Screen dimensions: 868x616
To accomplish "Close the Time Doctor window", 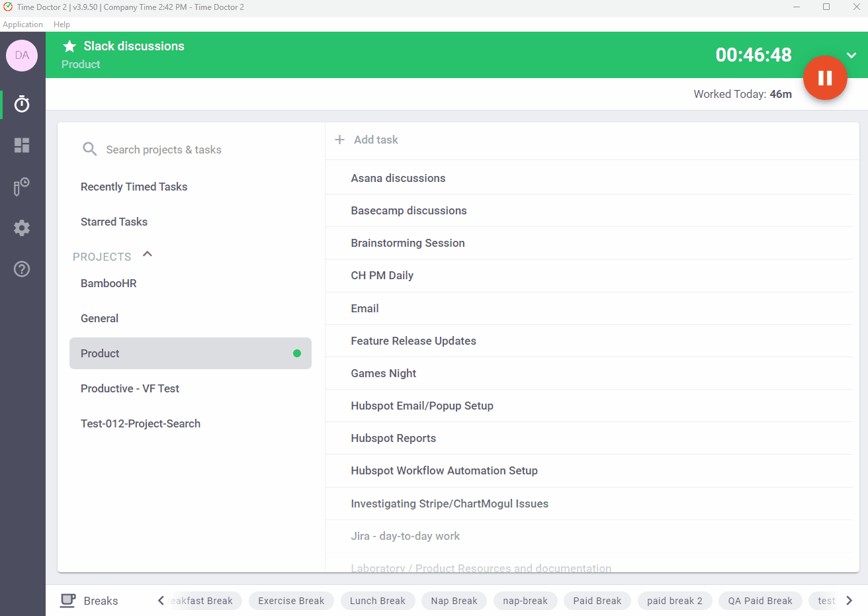I will tap(856, 7).
